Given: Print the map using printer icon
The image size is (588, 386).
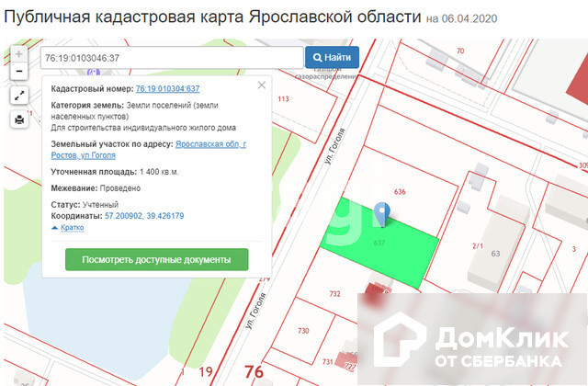Looking at the screenshot, I should 19,119.
